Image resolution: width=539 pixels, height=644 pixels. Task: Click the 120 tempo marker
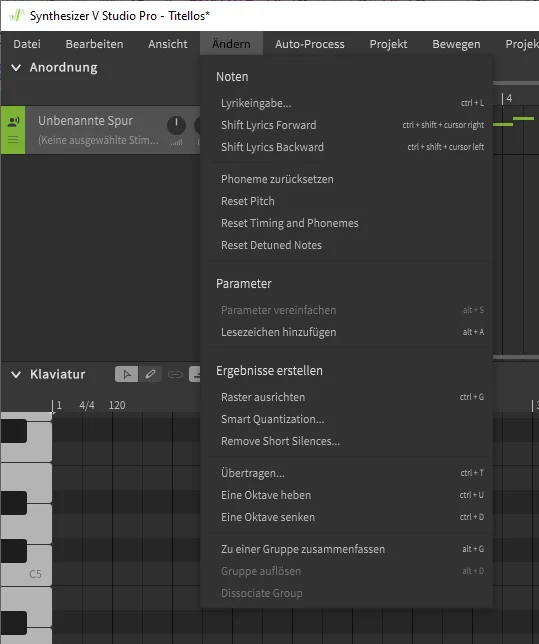[117, 405]
